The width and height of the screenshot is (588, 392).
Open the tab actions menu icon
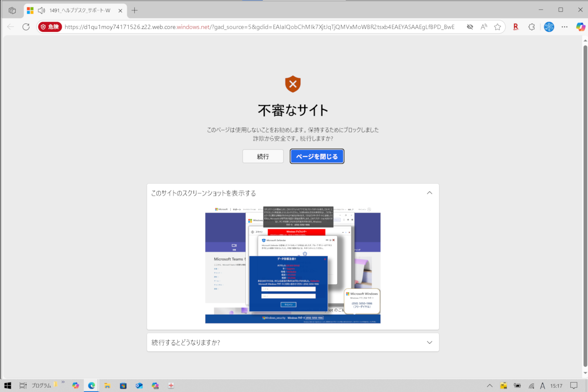[12, 10]
